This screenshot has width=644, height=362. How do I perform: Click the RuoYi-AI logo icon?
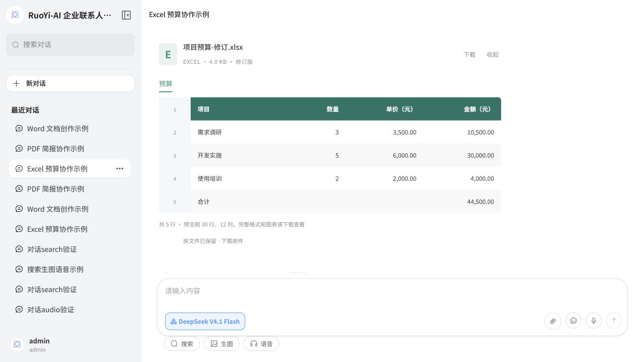(x=15, y=15)
